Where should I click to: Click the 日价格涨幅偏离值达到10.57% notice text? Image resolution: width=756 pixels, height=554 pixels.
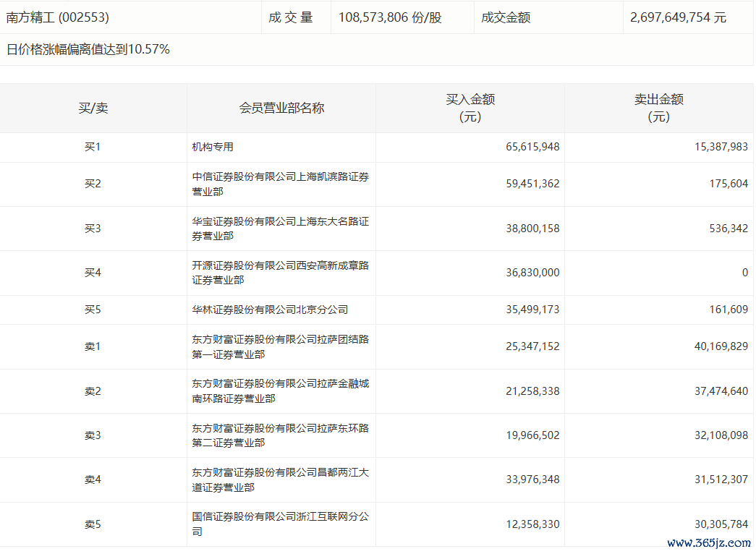(x=88, y=50)
